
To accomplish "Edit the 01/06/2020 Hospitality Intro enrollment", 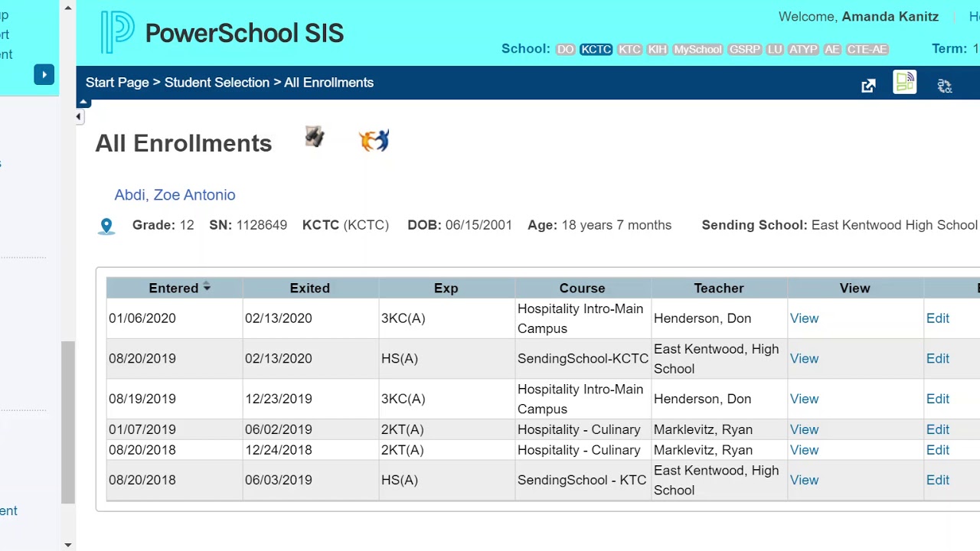I will click(937, 318).
